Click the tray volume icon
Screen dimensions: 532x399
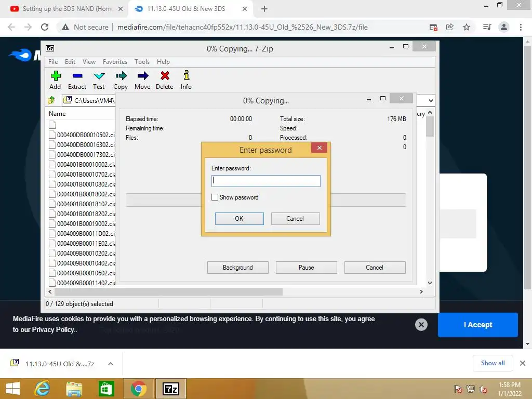[483, 389]
